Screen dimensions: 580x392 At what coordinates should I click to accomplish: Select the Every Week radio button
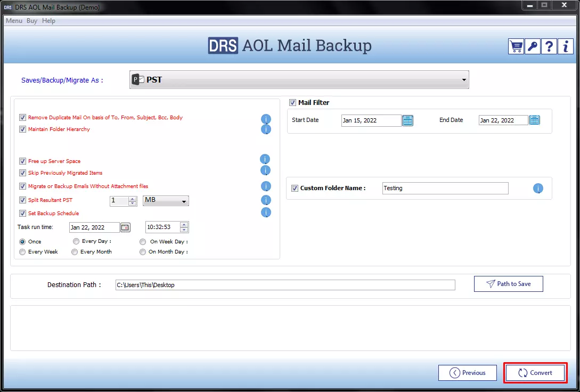pos(22,252)
